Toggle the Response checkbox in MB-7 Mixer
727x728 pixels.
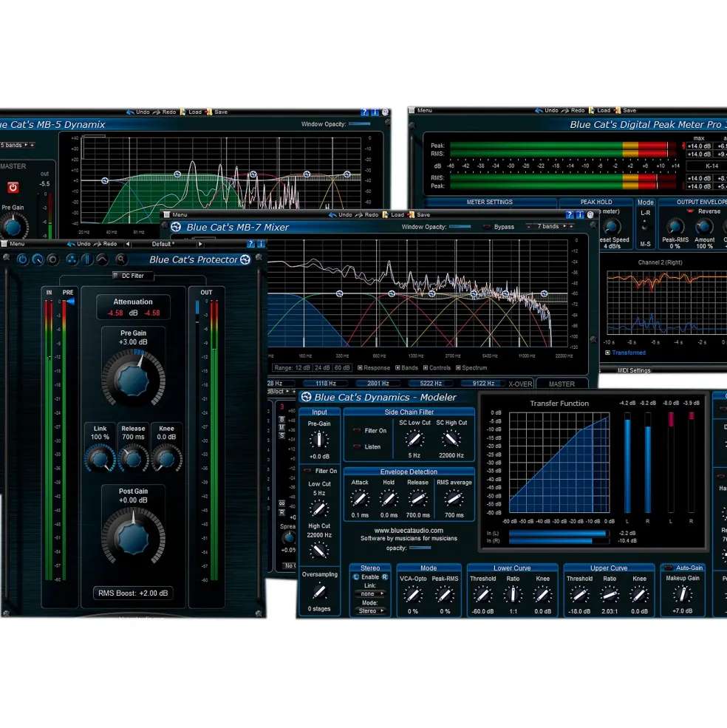point(360,368)
